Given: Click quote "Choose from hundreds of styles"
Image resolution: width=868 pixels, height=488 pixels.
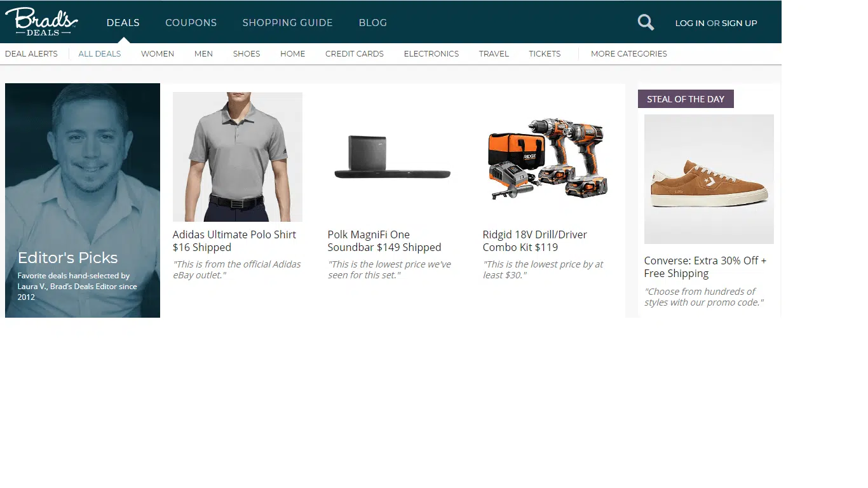Looking at the screenshot, I should click(704, 297).
